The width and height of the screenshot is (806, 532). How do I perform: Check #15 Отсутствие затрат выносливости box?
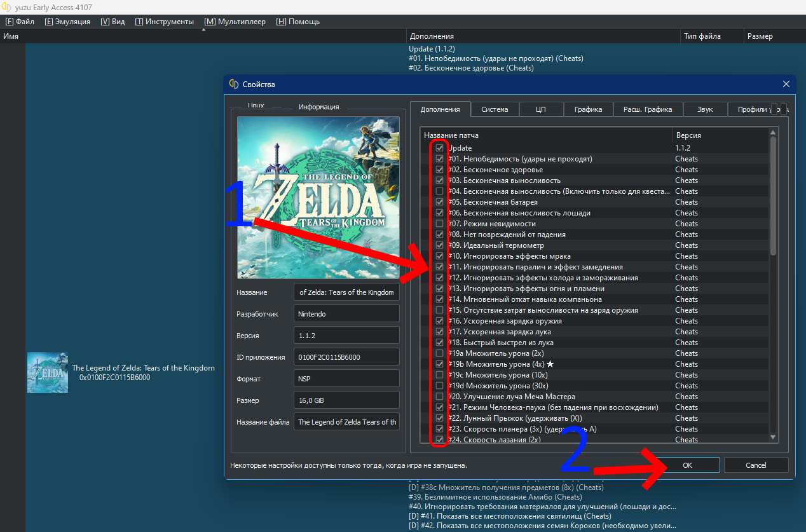coord(439,310)
